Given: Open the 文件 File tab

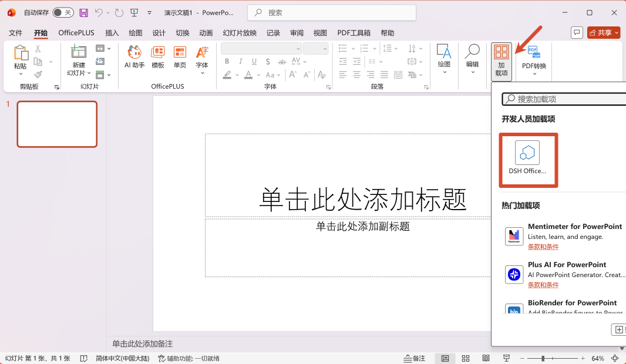Looking at the screenshot, I should point(16,33).
